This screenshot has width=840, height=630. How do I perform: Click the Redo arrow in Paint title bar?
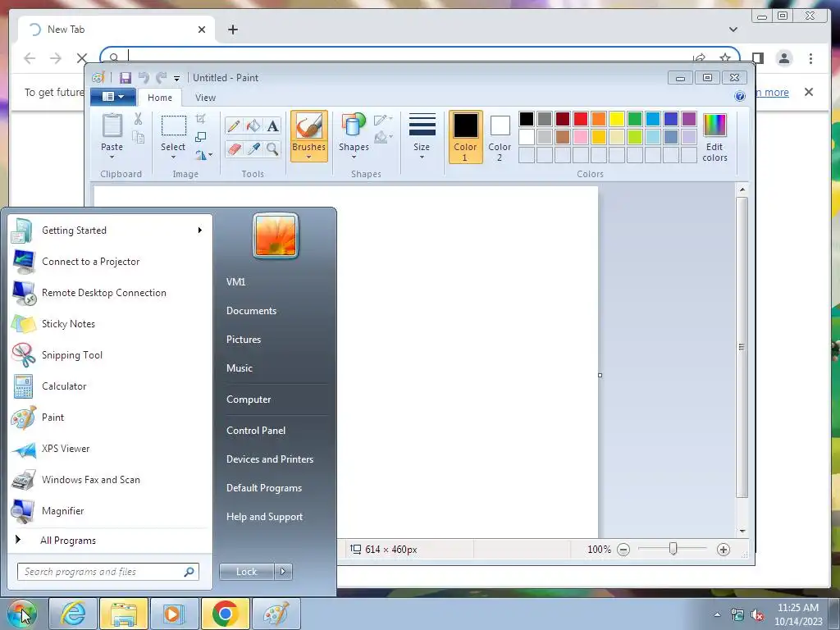tap(161, 78)
